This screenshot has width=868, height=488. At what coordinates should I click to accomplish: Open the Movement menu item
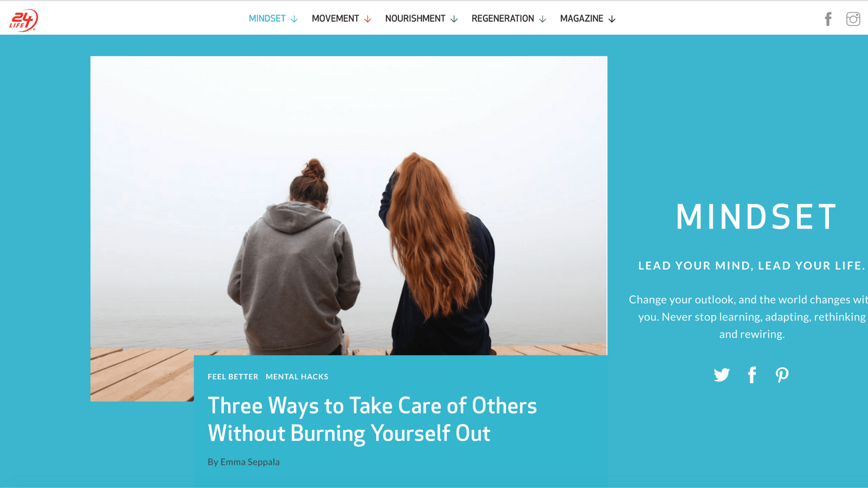335,19
